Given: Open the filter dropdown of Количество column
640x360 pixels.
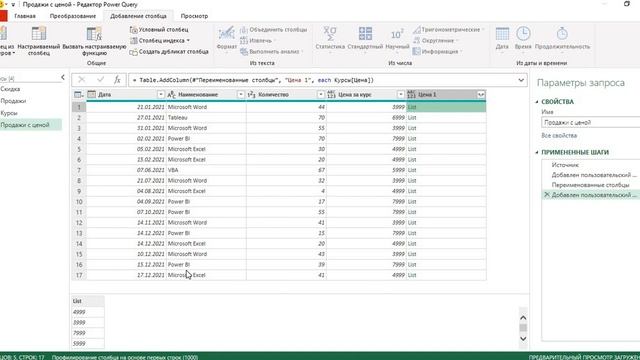Looking at the screenshot, I should click(x=320, y=95).
